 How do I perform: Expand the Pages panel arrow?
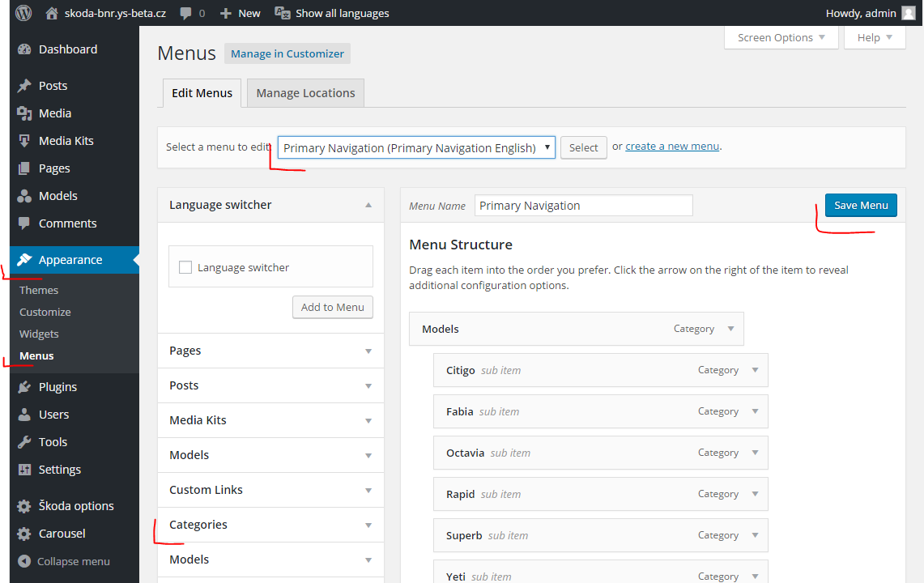click(x=368, y=351)
